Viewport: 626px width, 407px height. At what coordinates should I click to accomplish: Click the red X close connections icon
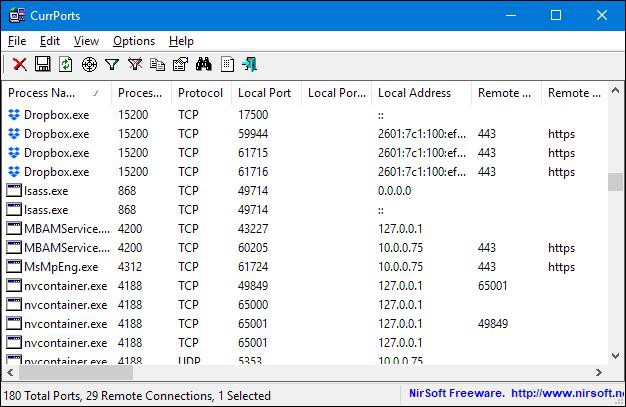coord(19,64)
